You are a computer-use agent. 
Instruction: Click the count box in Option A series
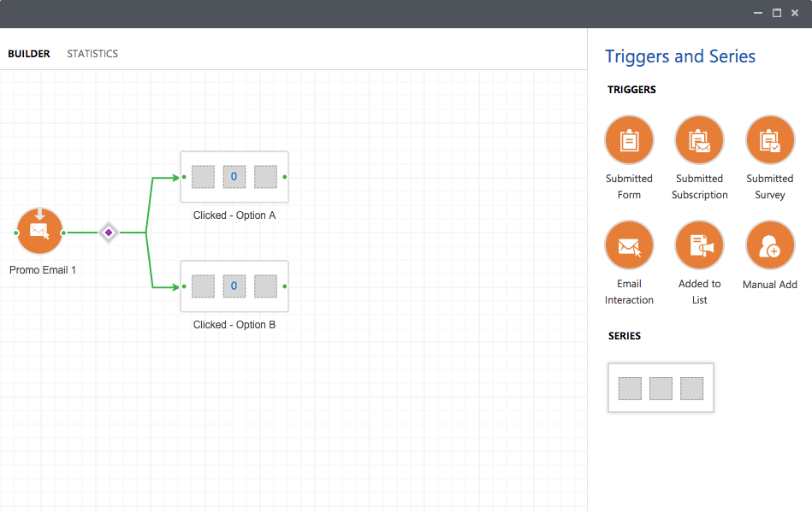[234, 177]
